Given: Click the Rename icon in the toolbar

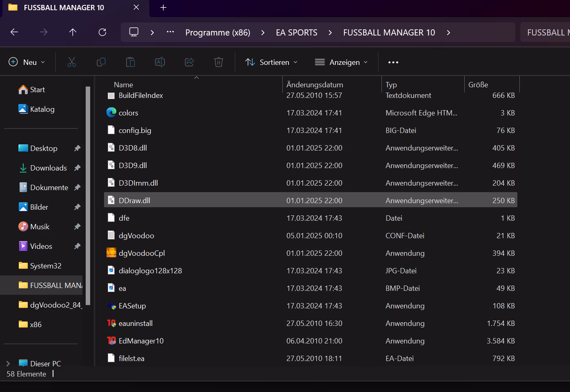Looking at the screenshot, I should coord(160,62).
